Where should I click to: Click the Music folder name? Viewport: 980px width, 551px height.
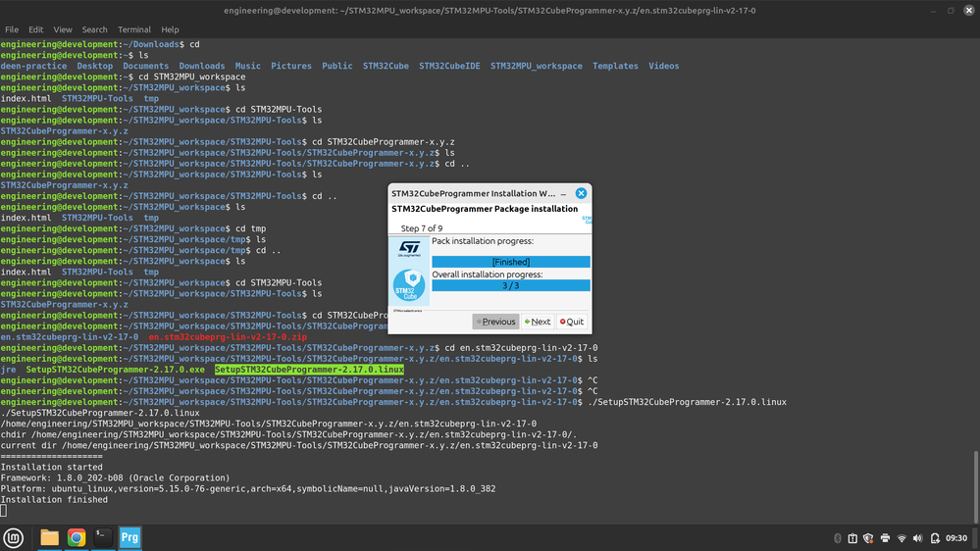click(247, 66)
